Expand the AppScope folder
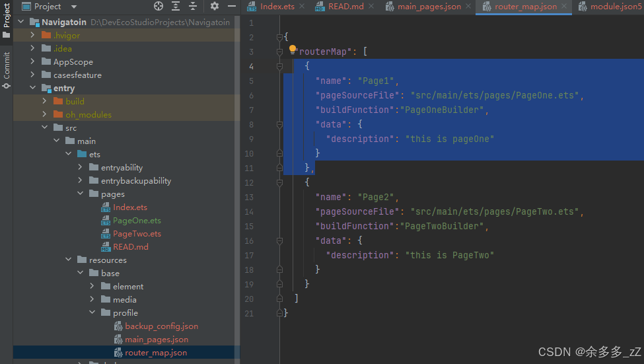 pyautogui.click(x=32, y=61)
